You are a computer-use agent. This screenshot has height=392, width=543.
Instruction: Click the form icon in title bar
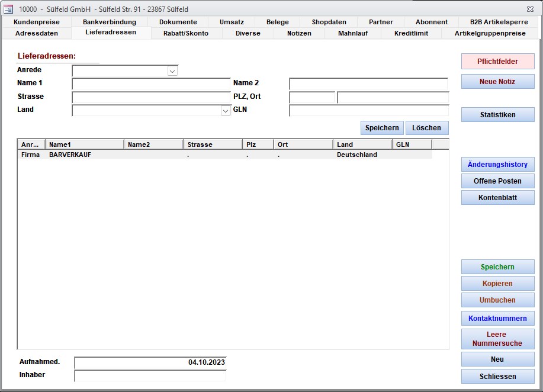(x=8, y=9)
